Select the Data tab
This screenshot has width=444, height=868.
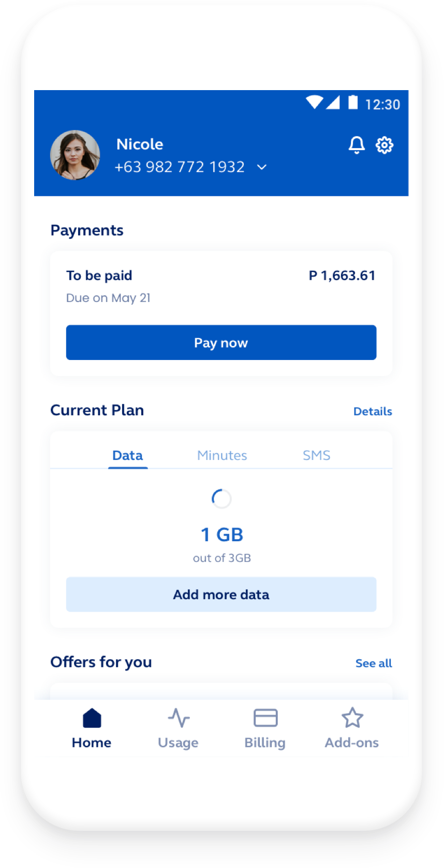(127, 455)
